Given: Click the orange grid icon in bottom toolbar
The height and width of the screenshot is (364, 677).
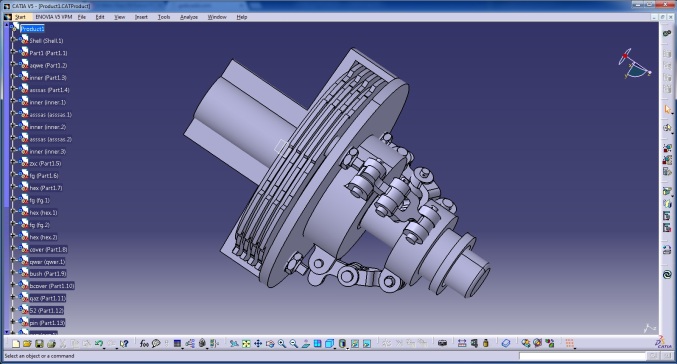Looking at the screenshot, I should tap(569, 343).
